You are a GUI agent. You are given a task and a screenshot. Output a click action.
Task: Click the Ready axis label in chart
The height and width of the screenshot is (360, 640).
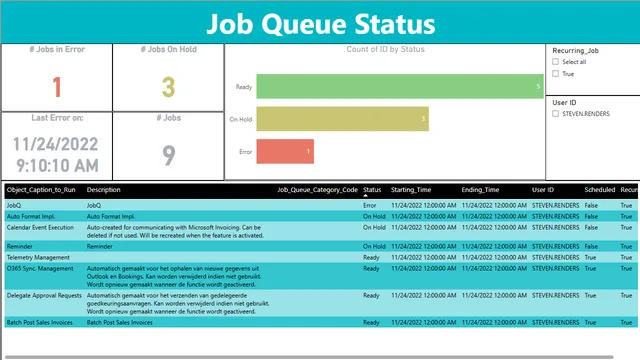(244, 87)
